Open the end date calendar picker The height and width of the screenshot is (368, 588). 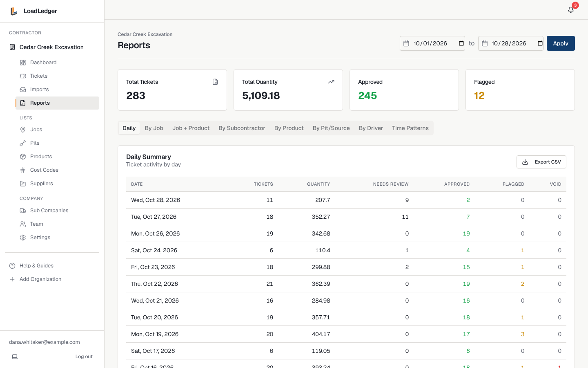click(x=540, y=43)
